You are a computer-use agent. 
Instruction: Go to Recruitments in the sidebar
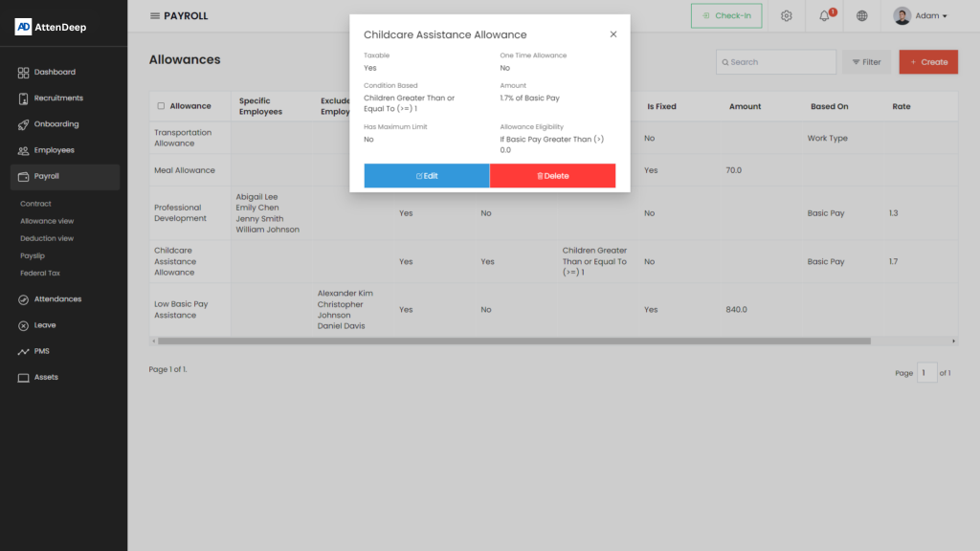pyautogui.click(x=58, y=99)
